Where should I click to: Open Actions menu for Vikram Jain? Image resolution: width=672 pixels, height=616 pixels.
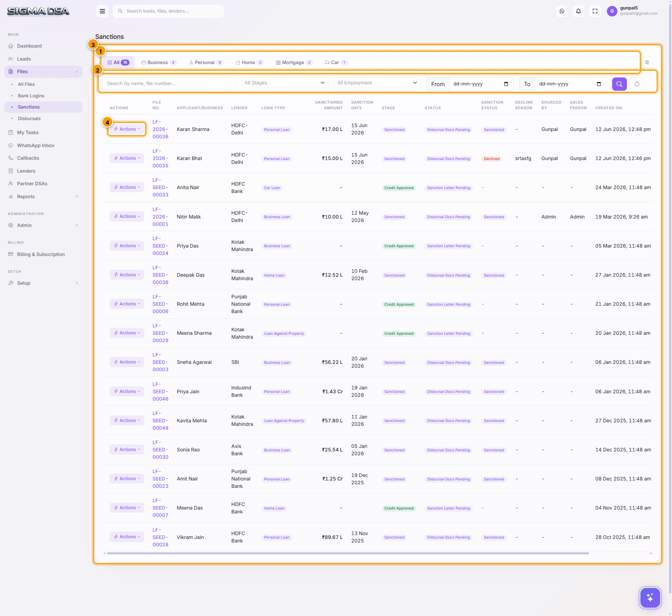127,537
